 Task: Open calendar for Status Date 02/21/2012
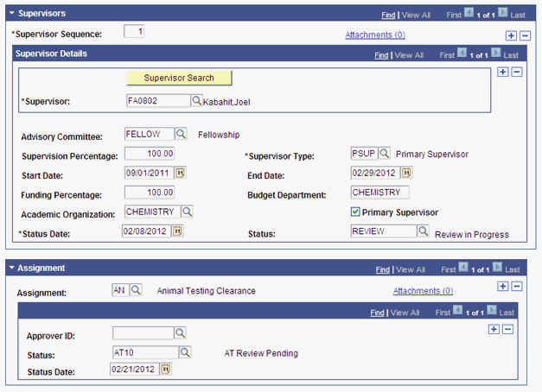tap(166, 370)
